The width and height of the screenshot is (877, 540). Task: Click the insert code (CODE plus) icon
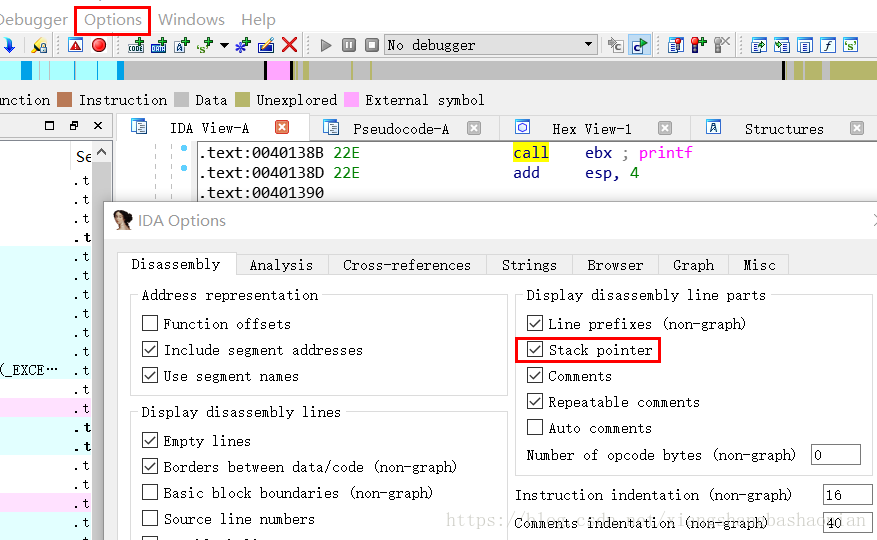pos(136,45)
